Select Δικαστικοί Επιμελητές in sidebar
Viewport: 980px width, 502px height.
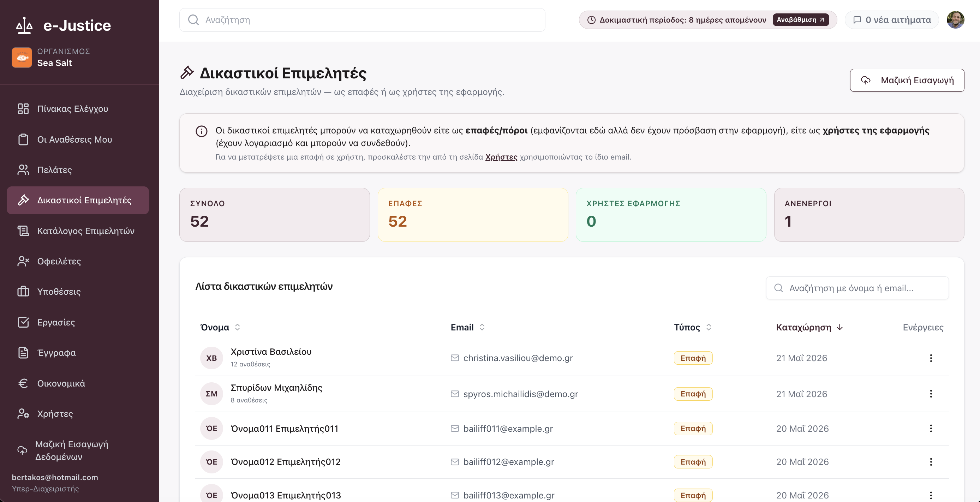pos(78,200)
